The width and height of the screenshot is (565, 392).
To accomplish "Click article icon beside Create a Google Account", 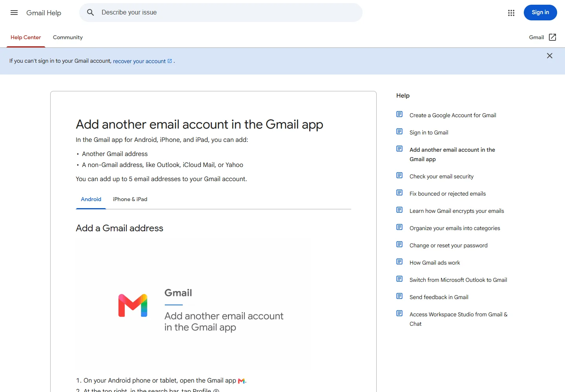I will point(399,114).
